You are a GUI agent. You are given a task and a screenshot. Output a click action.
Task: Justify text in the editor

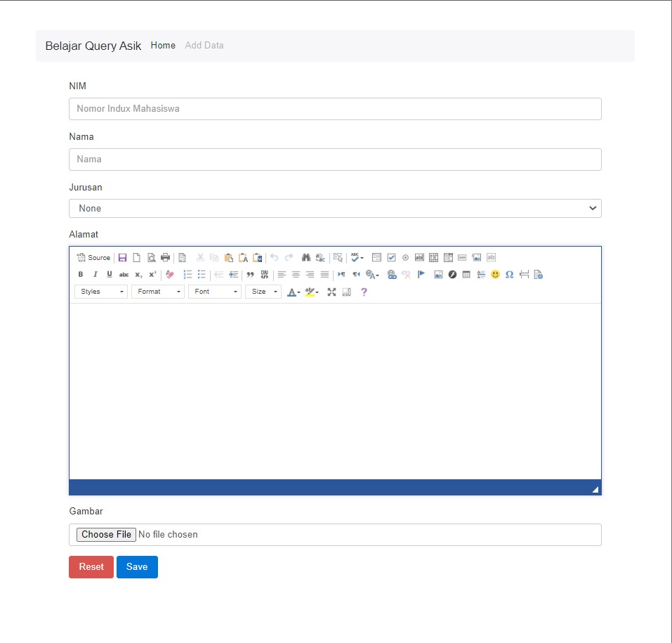[x=324, y=275]
